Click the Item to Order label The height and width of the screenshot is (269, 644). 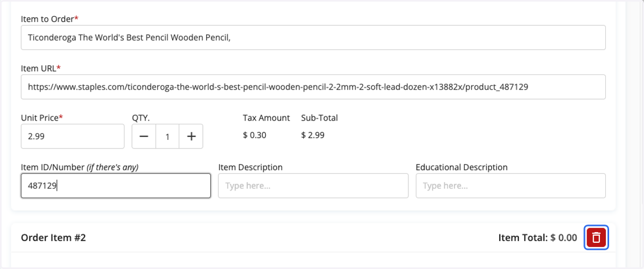(49, 19)
